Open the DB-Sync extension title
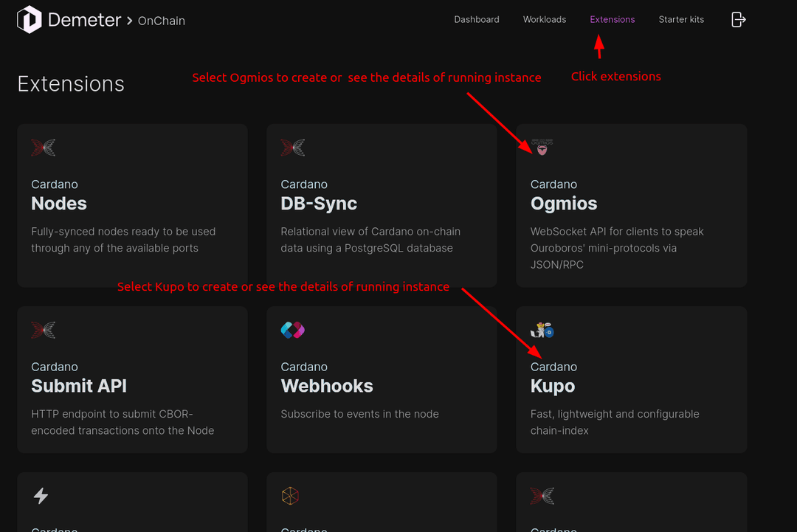The height and width of the screenshot is (532, 797). [x=319, y=203]
